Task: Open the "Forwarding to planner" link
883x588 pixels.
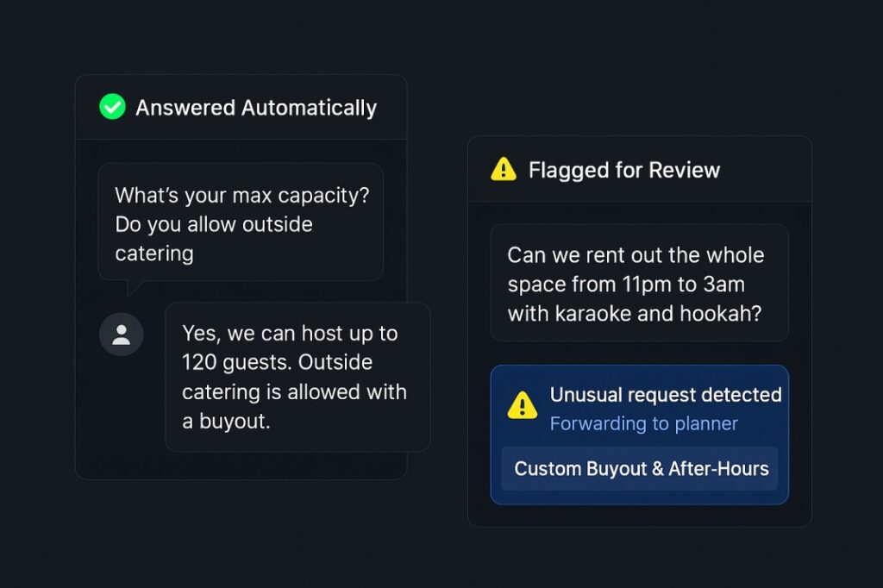Action: click(x=644, y=423)
